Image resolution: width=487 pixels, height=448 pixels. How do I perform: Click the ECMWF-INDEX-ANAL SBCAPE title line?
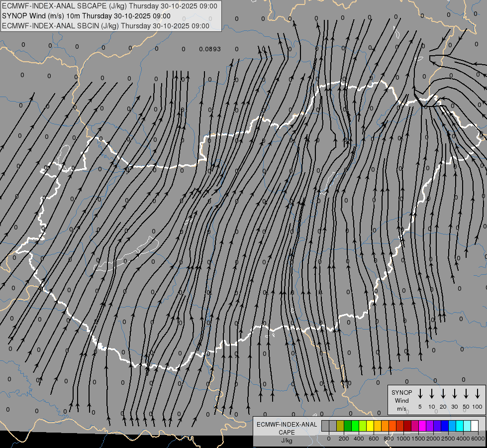[109, 6]
